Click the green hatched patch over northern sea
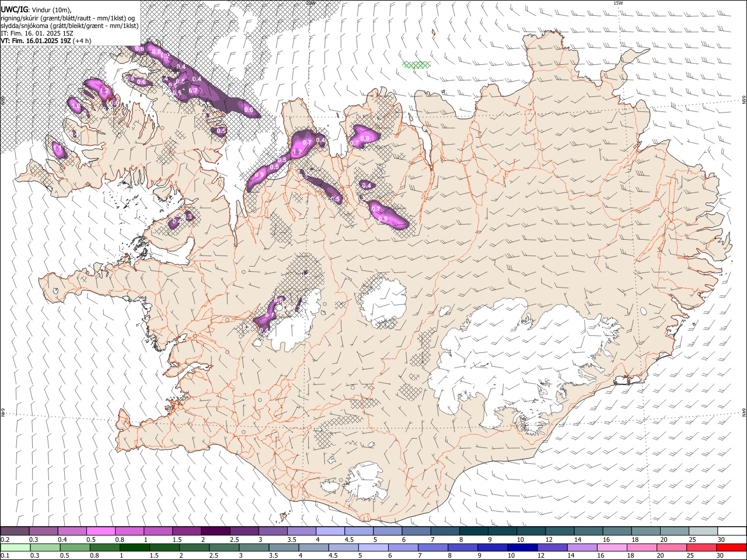Image resolution: width=747 pixels, height=560 pixels. [x=416, y=65]
